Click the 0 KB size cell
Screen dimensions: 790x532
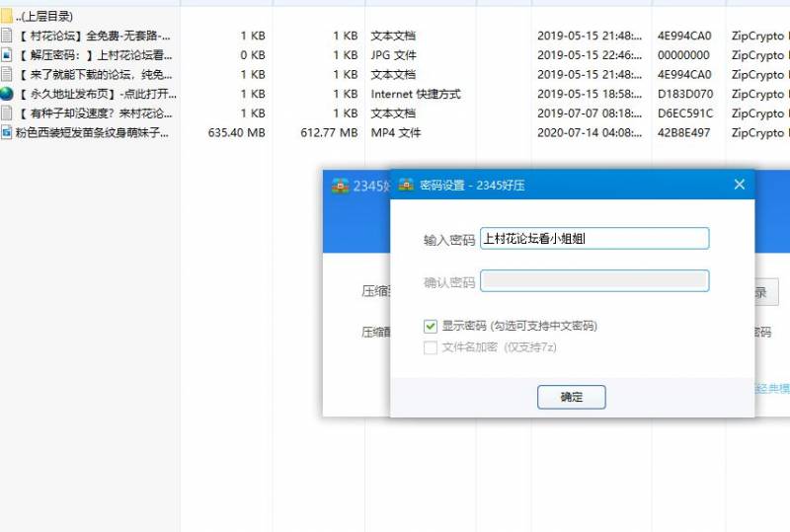(253, 55)
